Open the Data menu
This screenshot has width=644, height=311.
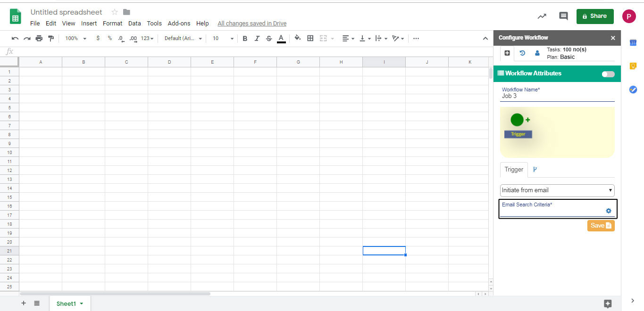pos(134,23)
